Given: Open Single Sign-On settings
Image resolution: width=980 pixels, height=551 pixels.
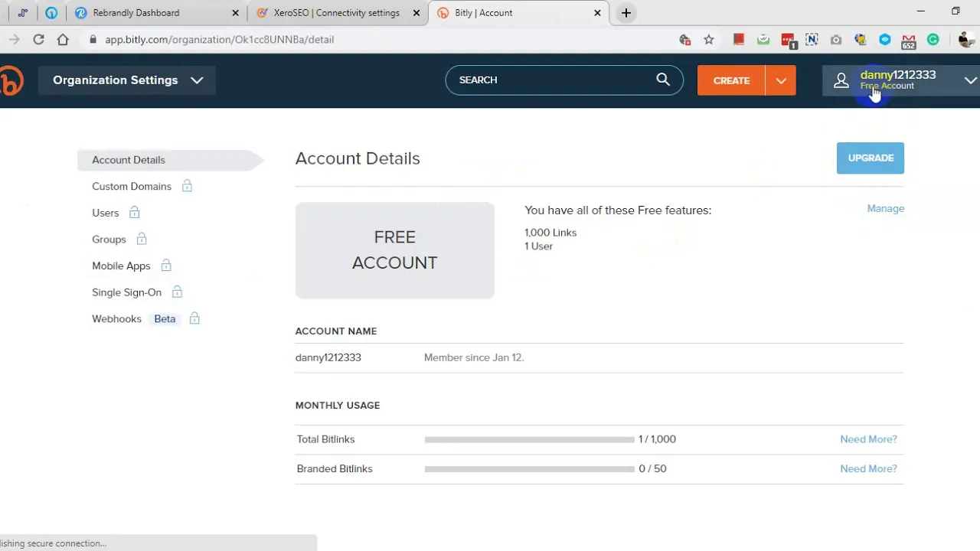Looking at the screenshot, I should click(x=126, y=292).
